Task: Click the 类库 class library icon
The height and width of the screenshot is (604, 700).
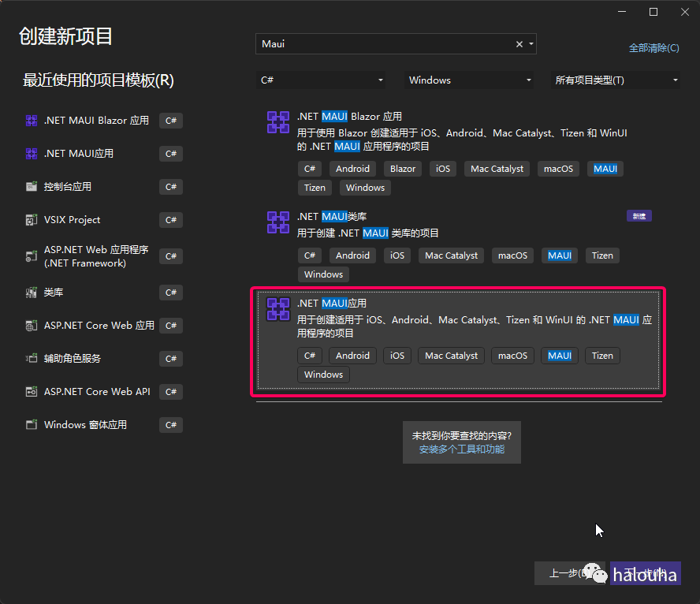Action: pos(32,293)
